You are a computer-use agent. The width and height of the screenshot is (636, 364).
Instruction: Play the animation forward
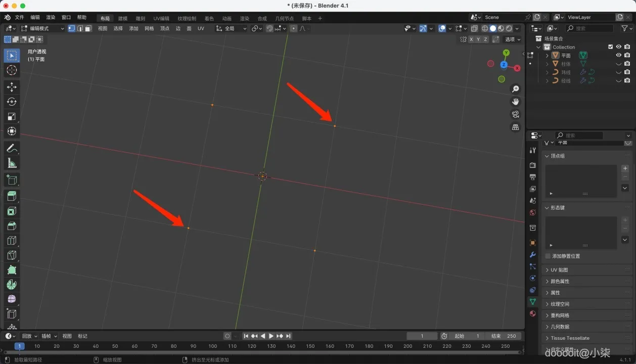coord(271,336)
